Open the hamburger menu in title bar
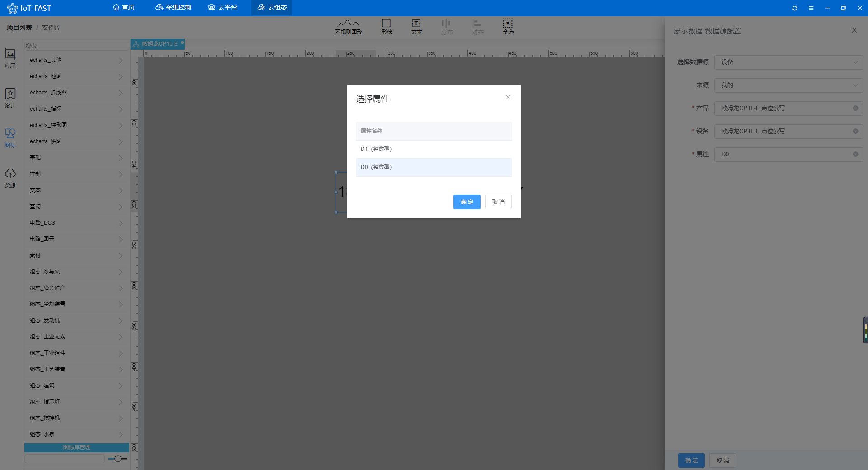This screenshot has width=868, height=470. coord(811,8)
